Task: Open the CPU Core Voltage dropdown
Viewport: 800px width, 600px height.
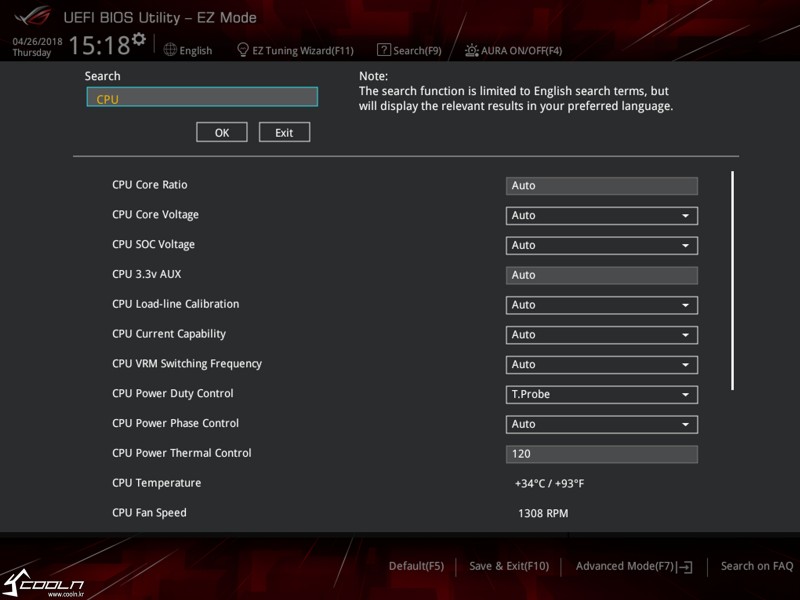Action: pos(602,215)
